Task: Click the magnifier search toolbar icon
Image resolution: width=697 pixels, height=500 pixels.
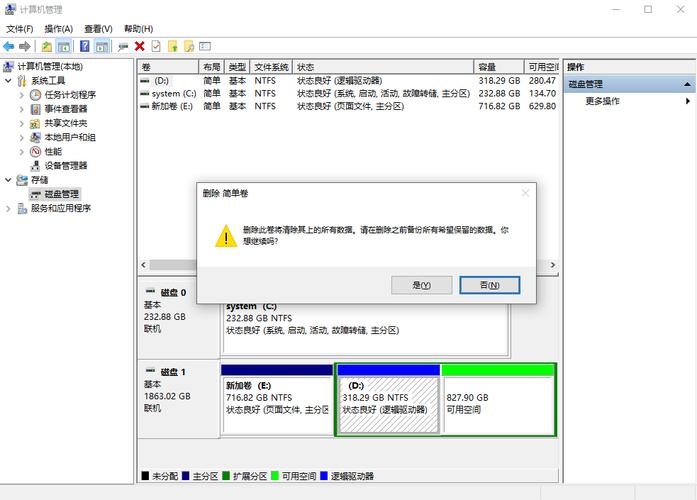Action: pyautogui.click(x=189, y=46)
